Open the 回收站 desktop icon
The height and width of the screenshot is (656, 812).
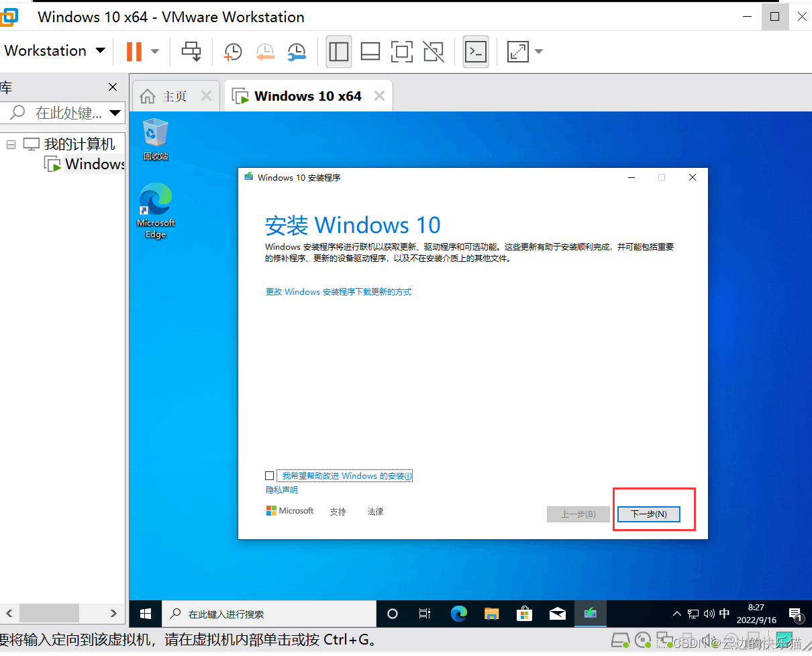coord(156,140)
